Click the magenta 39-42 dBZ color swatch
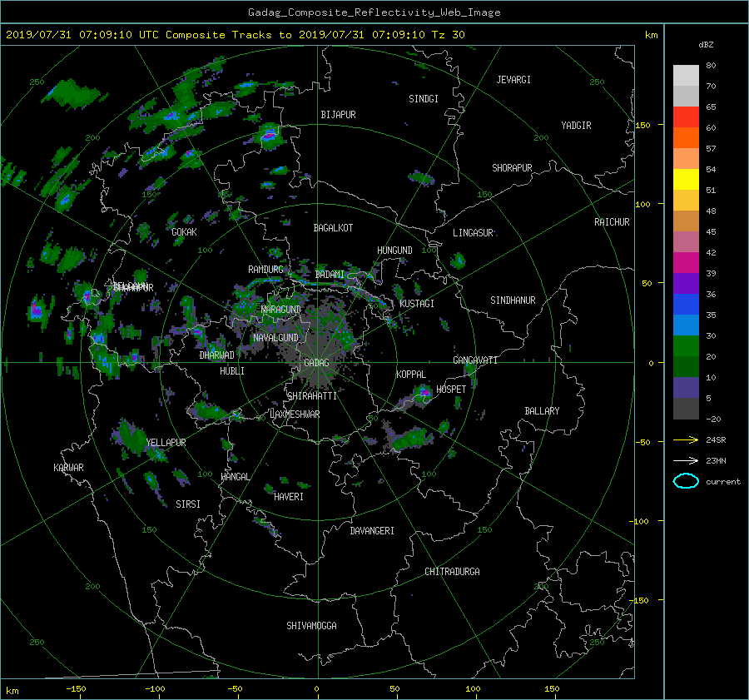The image size is (749, 700). point(686,262)
